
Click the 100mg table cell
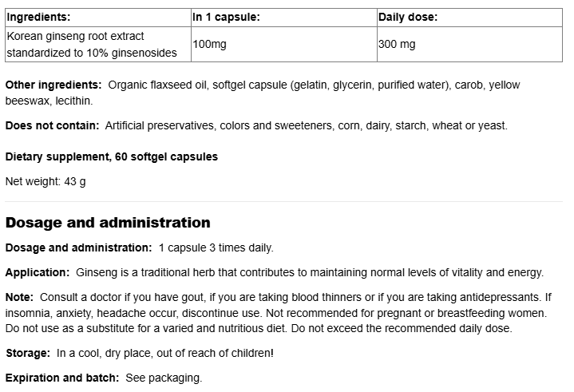click(210, 45)
